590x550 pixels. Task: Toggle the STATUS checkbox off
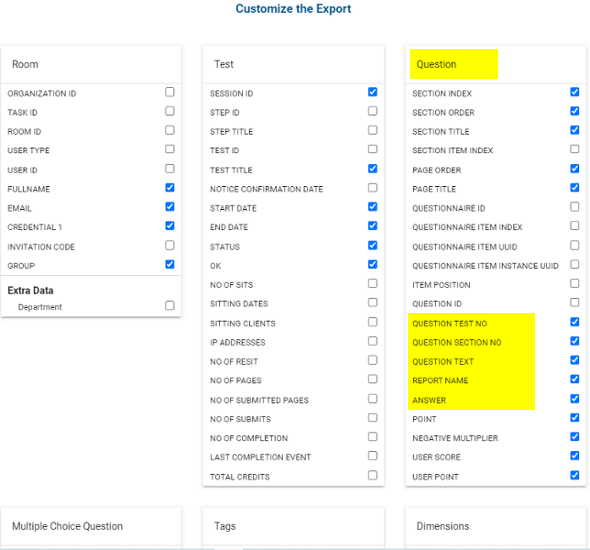click(373, 246)
